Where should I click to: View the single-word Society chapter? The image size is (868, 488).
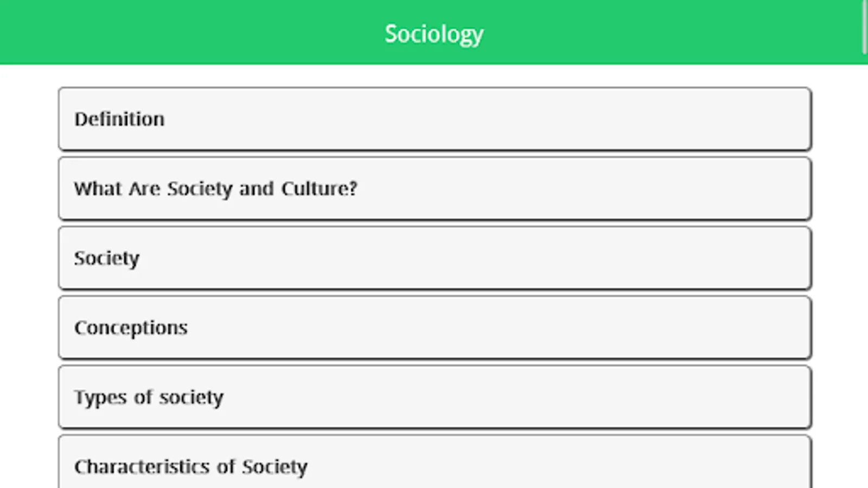click(x=435, y=258)
